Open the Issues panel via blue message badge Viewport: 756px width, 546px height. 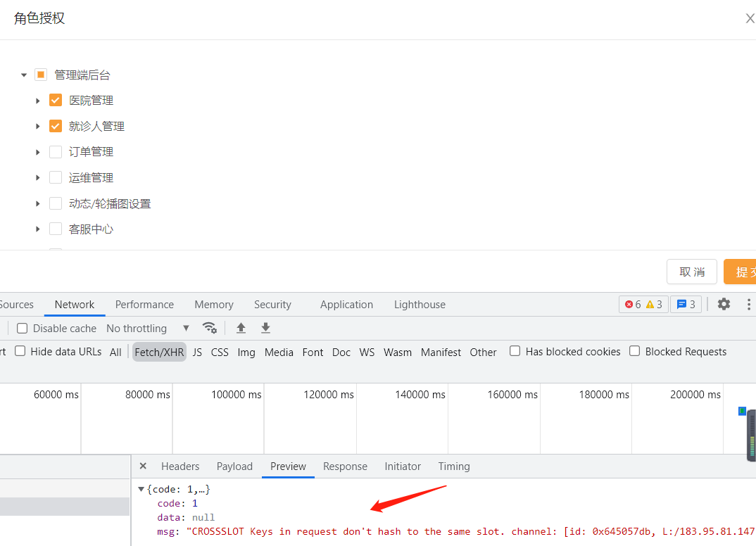point(685,304)
